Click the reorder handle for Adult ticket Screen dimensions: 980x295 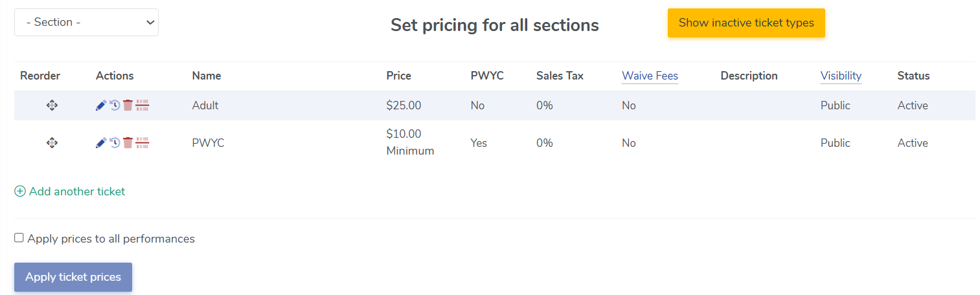(52, 105)
